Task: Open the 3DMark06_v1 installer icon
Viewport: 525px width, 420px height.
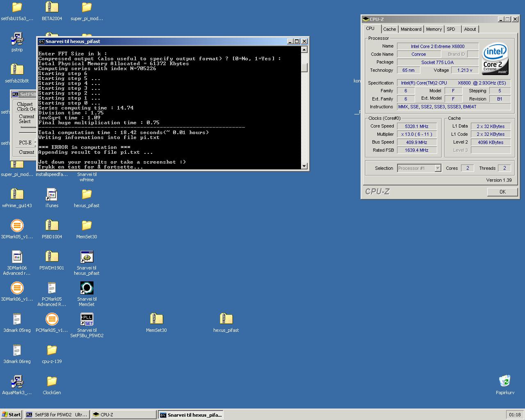Action: [x=17, y=288]
